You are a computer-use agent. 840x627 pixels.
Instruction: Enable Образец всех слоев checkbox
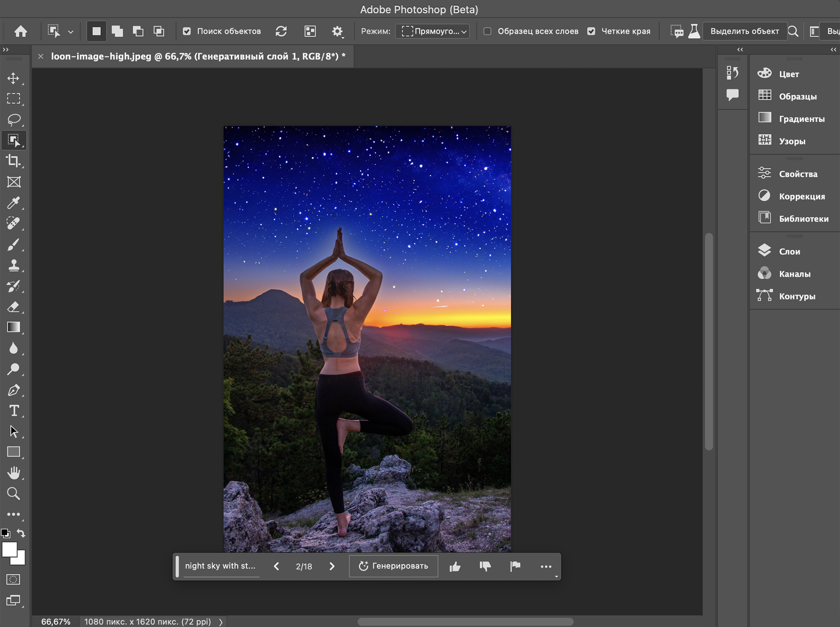tap(487, 31)
